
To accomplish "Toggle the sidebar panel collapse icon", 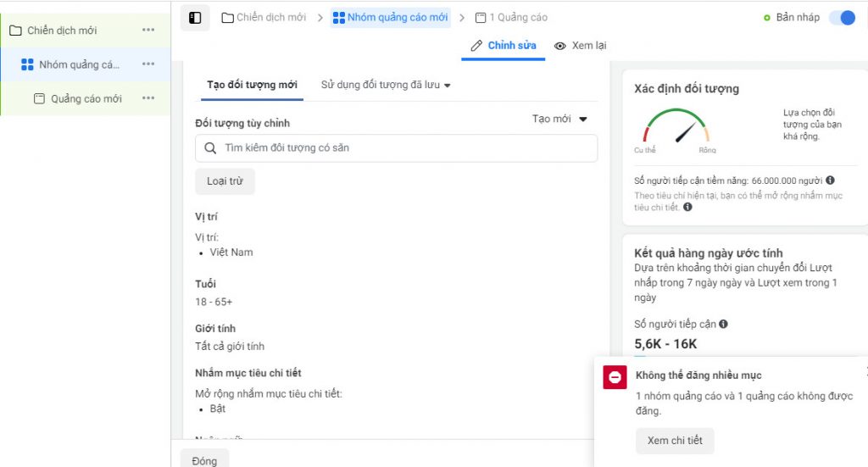I will pyautogui.click(x=195, y=18).
